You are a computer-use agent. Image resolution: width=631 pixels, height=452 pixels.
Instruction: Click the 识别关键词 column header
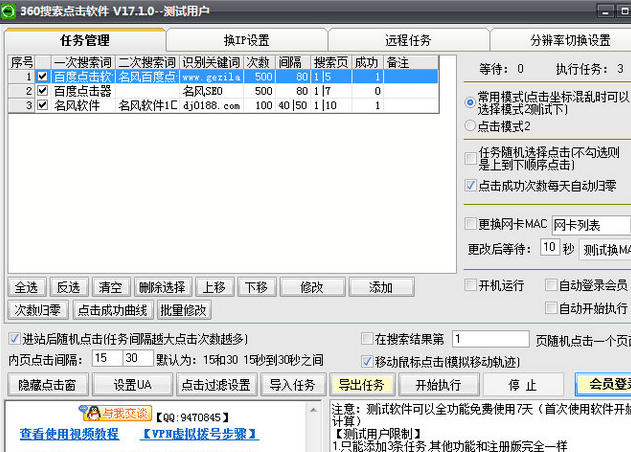click(211, 62)
